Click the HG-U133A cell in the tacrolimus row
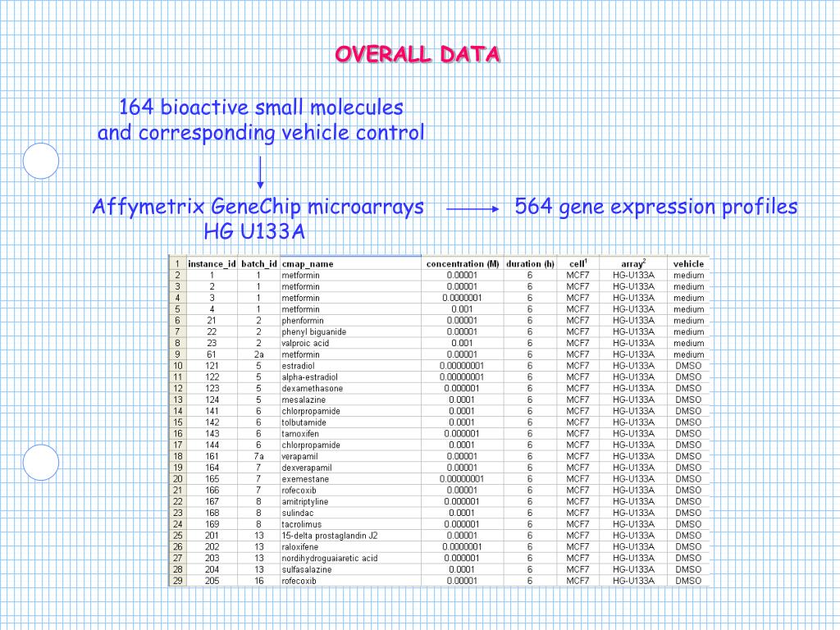The width and height of the screenshot is (840, 630). pos(633,524)
